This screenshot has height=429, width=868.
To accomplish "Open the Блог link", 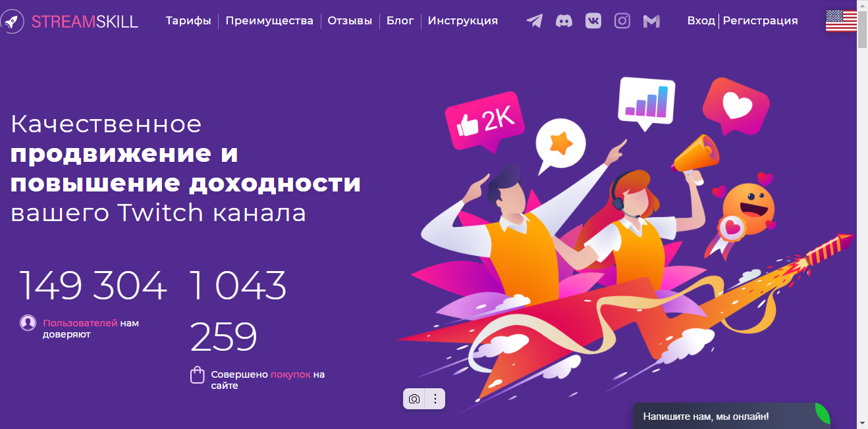I will coord(400,21).
